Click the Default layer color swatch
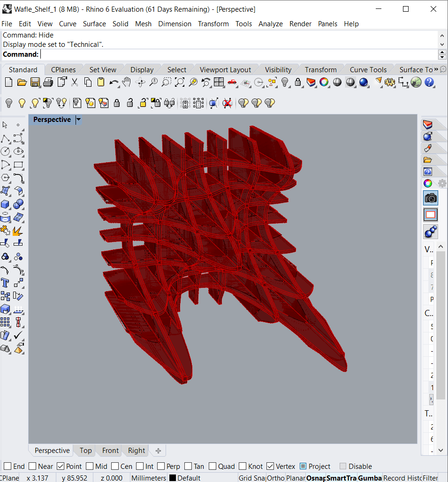Viewport: 448px width, 482px height. point(173,478)
